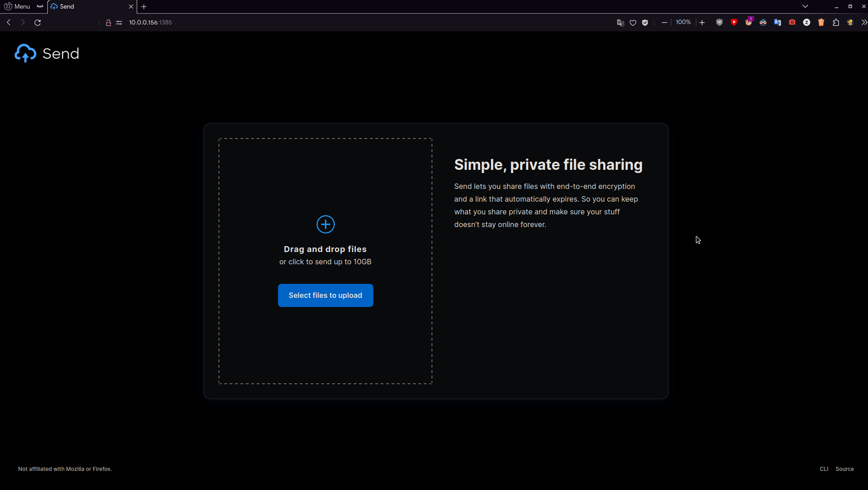Open the extensions puzzle piece icon
The image size is (868, 490).
point(836,22)
